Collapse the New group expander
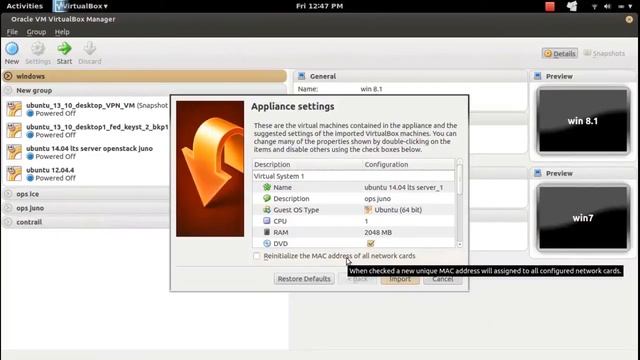 tap(8, 90)
